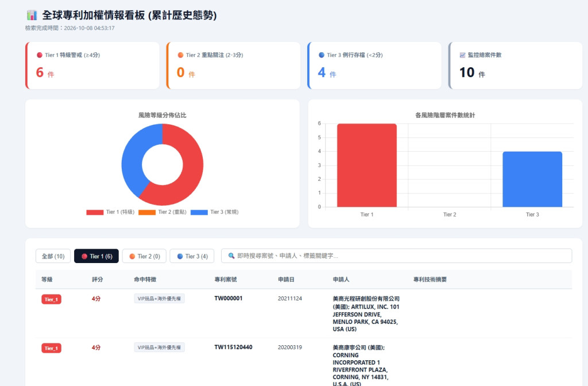This screenshot has height=386, width=588.
Task: Open the Tier 3 (4) filter tab
Action: (x=192, y=256)
